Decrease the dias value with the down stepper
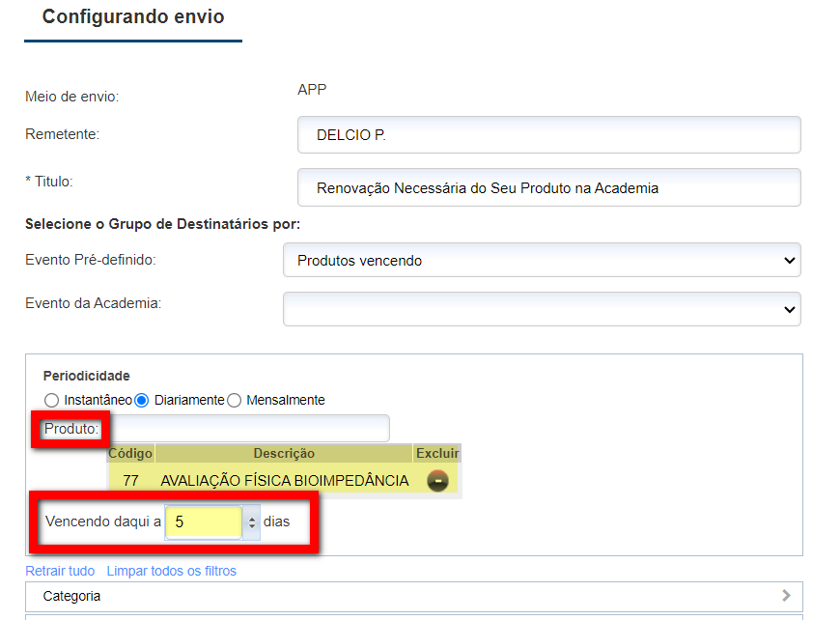This screenshot has height=620, width=840. tap(253, 526)
